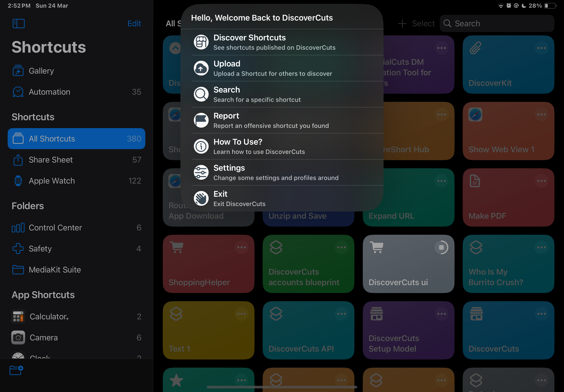564x392 pixels.
Task: Open options for DiscoverCuts API shortcut
Action: (x=341, y=314)
